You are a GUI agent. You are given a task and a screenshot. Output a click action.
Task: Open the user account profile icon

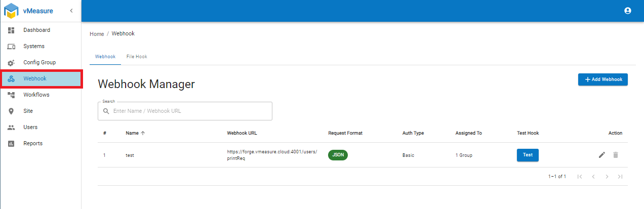628,11
